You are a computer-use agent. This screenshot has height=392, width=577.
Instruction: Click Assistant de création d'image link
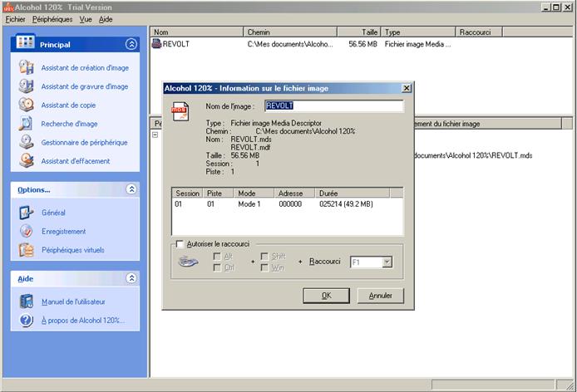85,67
